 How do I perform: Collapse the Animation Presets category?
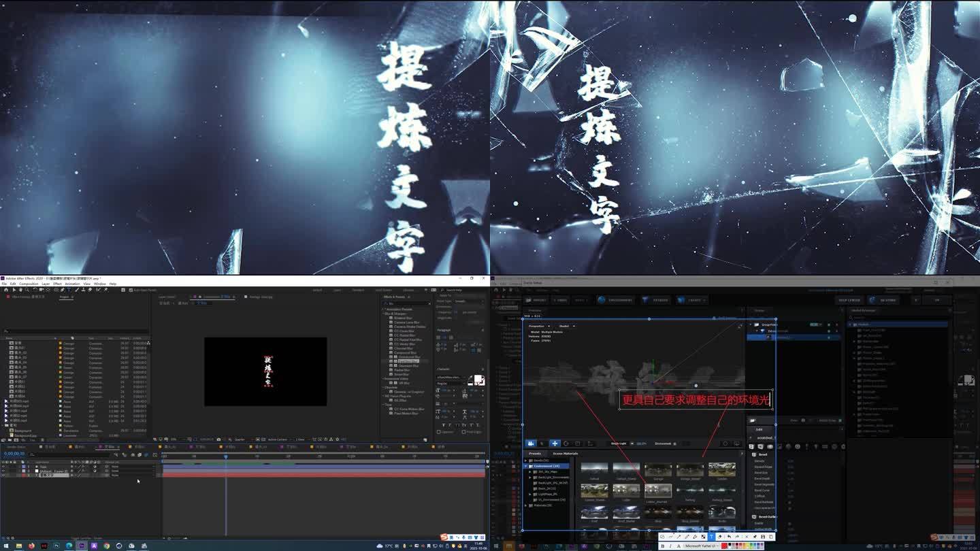pos(384,310)
